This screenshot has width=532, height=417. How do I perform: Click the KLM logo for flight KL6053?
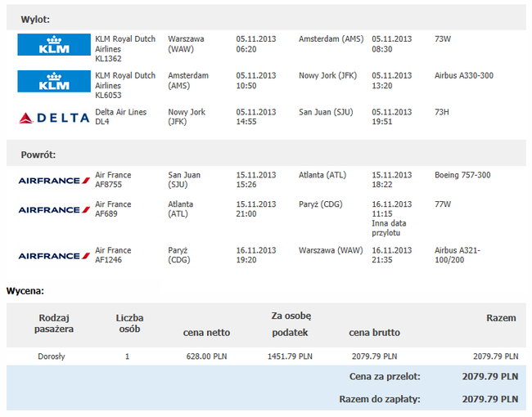coord(54,81)
